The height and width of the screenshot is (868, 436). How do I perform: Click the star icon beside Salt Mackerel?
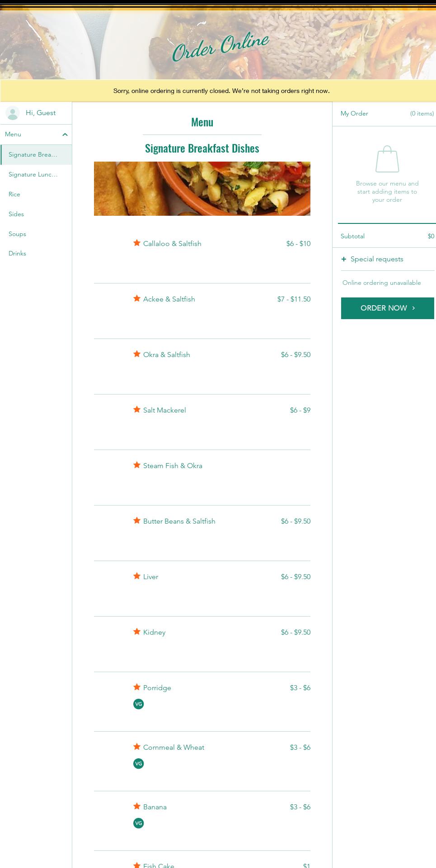tap(137, 410)
